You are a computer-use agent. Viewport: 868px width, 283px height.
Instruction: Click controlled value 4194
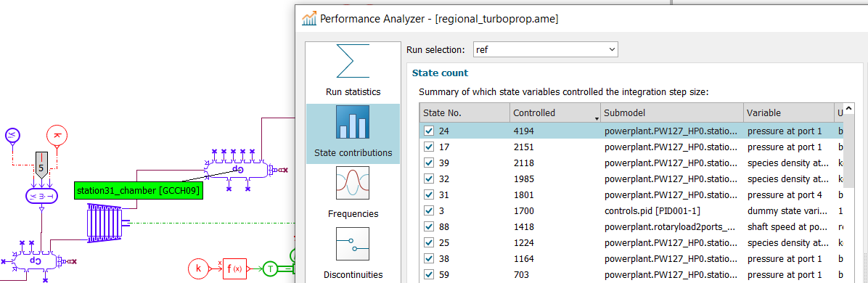point(524,131)
